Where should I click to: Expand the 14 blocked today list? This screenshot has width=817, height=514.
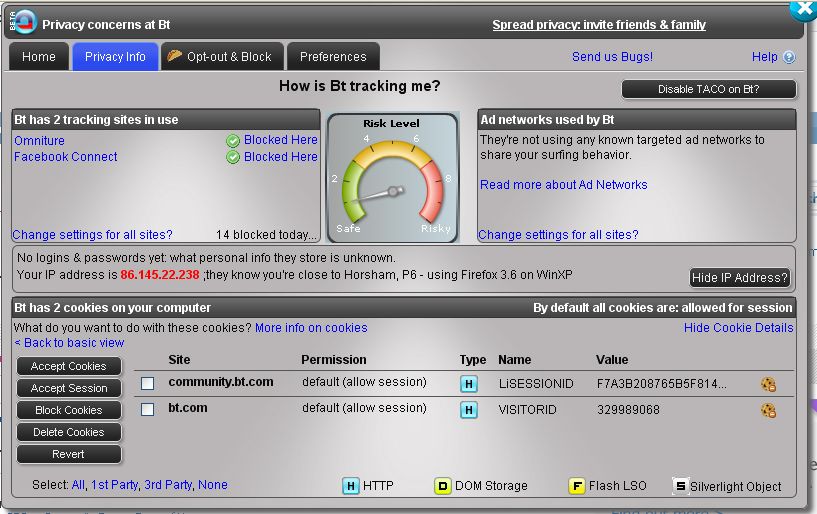pyautogui.click(x=266, y=235)
